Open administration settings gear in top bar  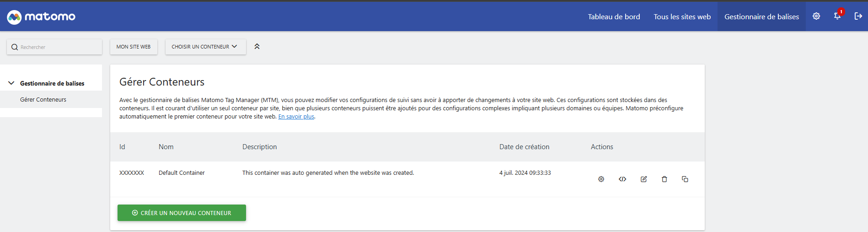coord(816,16)
